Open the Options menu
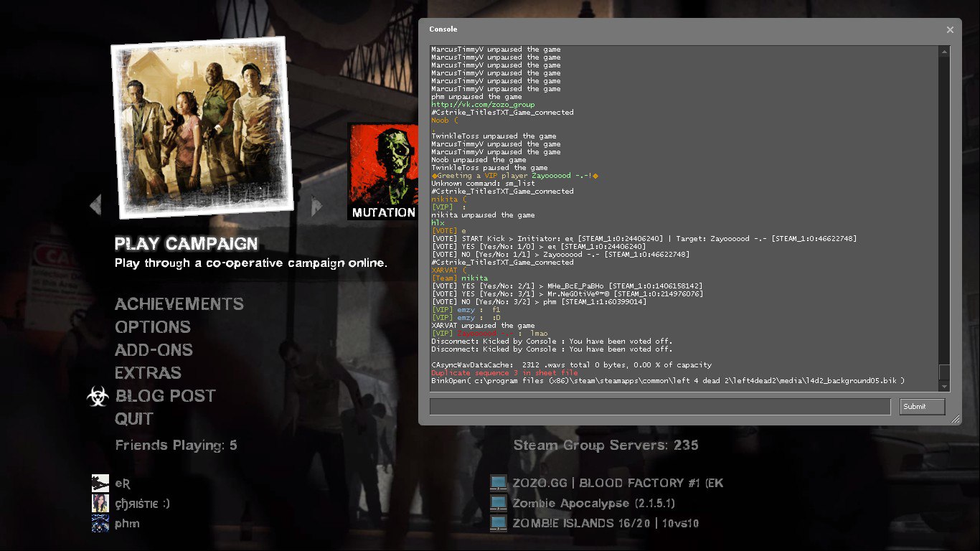 (153, 327)
